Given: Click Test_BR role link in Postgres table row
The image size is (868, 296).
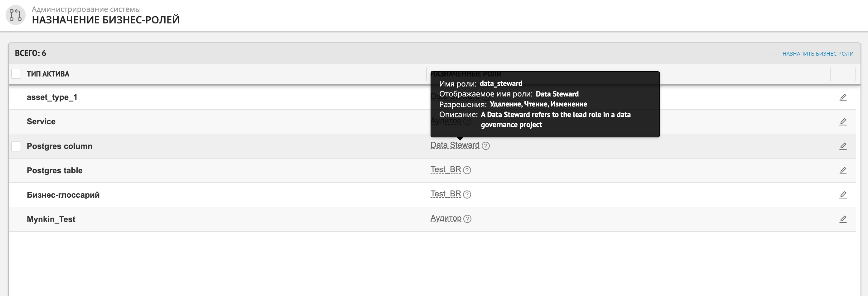Looking at the screenshot, I should click(x=446, y=170).
